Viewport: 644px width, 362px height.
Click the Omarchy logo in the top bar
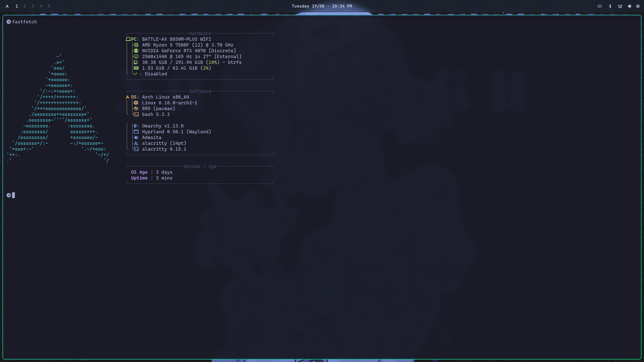click(7, 6)
